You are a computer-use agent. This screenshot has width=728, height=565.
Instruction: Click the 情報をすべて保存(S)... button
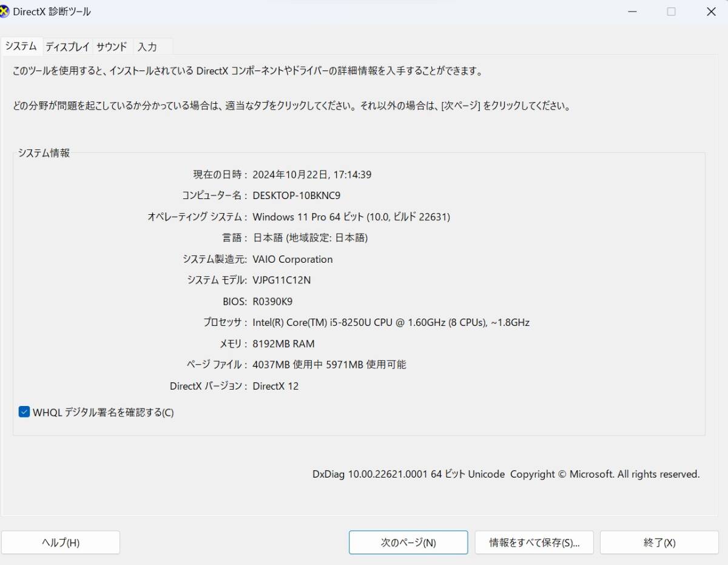[534, 543]
